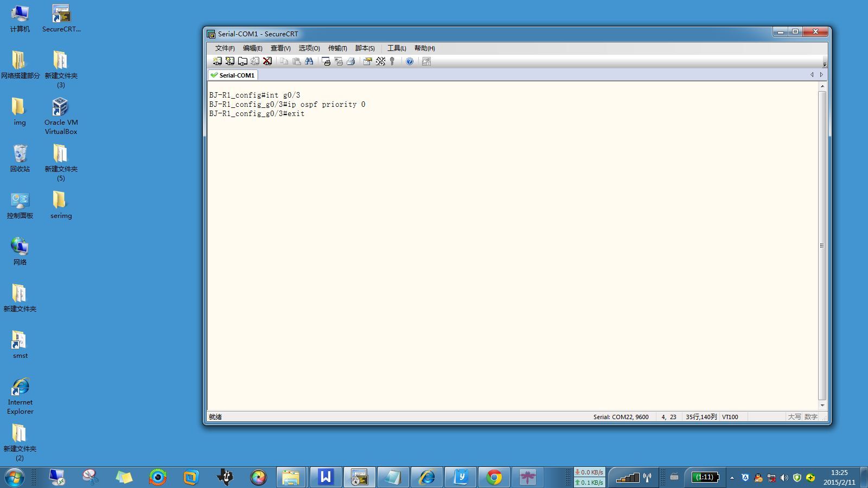The height and width of the screenshot is (488, 868).
Task: Click the Paste toolbar icon
Action: 296,61
